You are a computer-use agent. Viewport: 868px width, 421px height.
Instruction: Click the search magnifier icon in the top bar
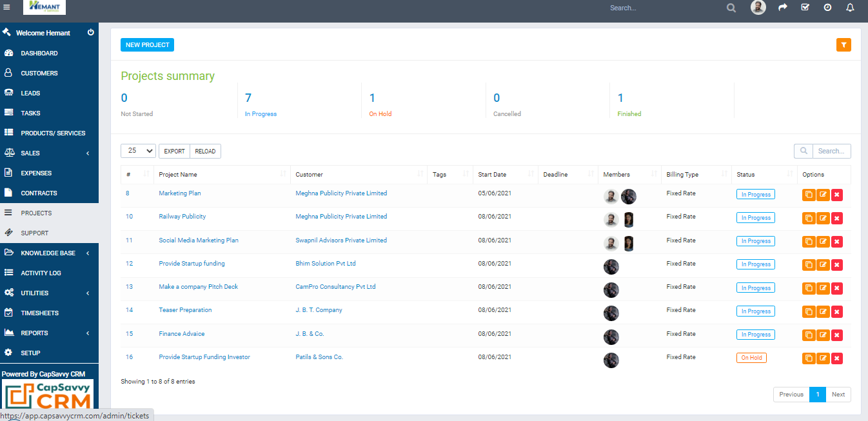pos(731,8)
